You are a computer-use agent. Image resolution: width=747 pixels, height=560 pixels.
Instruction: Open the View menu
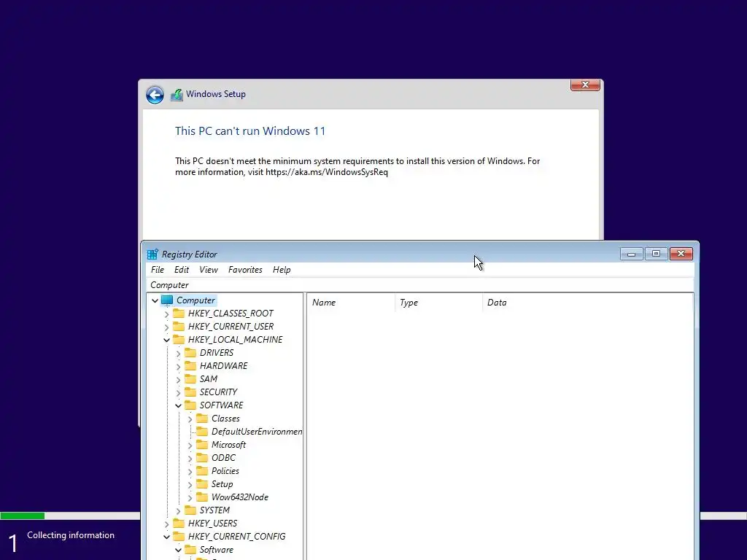(208, 270)
